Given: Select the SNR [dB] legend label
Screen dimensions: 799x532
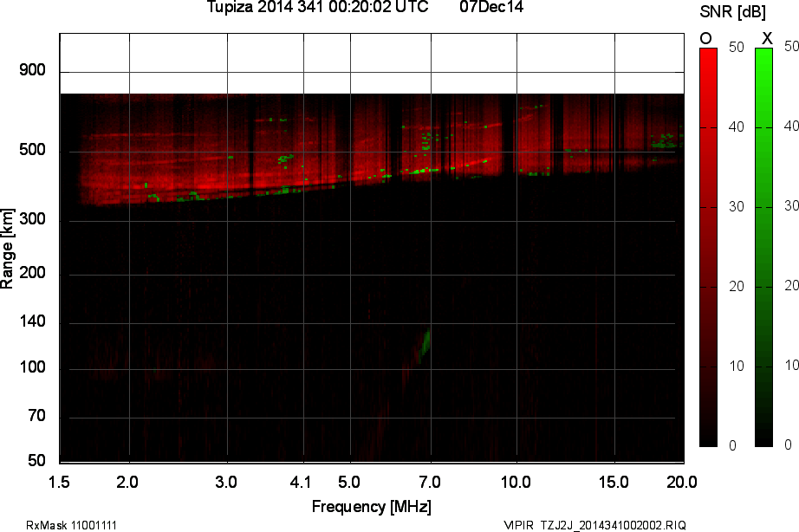Looking at the screenshot, I should click(x=733, y=10).
